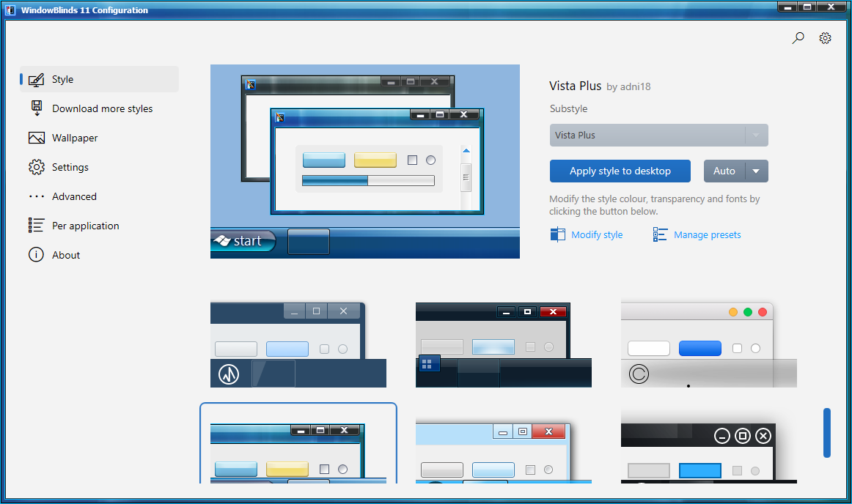Click the style list vertical scrollbar
The height and width of the screenshot is (504, 852).
click(827, 433)
